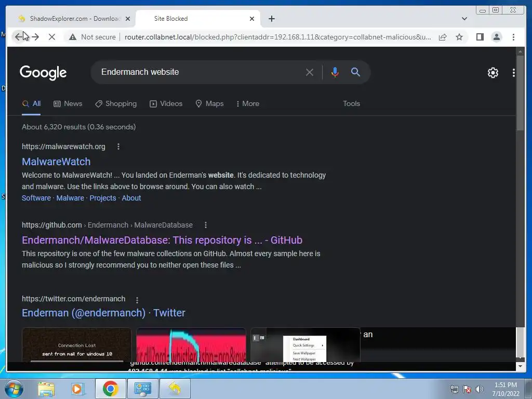Expand the tab search chevron
This screenshot has width=532, height=399.
[x=464, y=19]
